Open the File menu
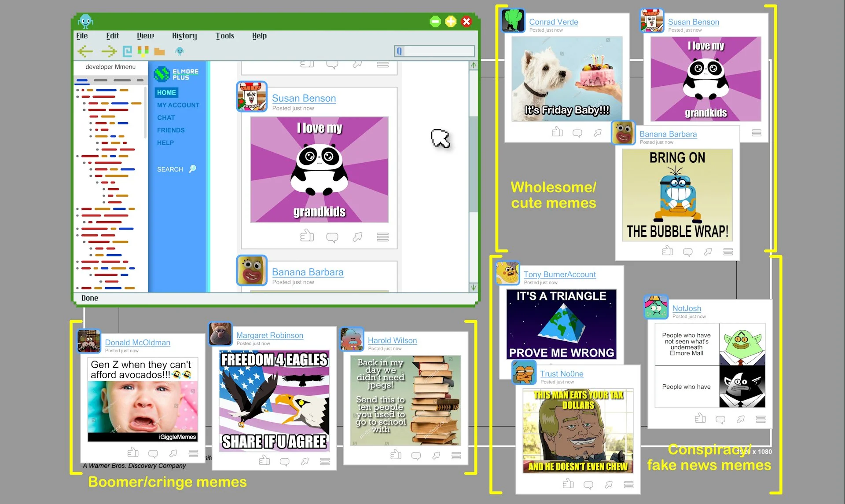Image resolution: width=845 pixels, height=504 pixels. (x=82, y=36)
